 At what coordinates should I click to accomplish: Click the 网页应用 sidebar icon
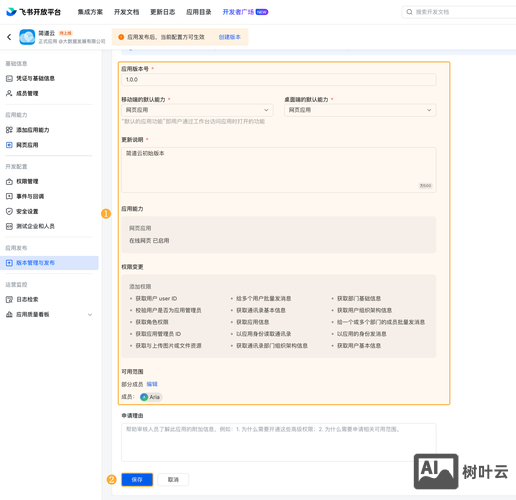point(9,145)
